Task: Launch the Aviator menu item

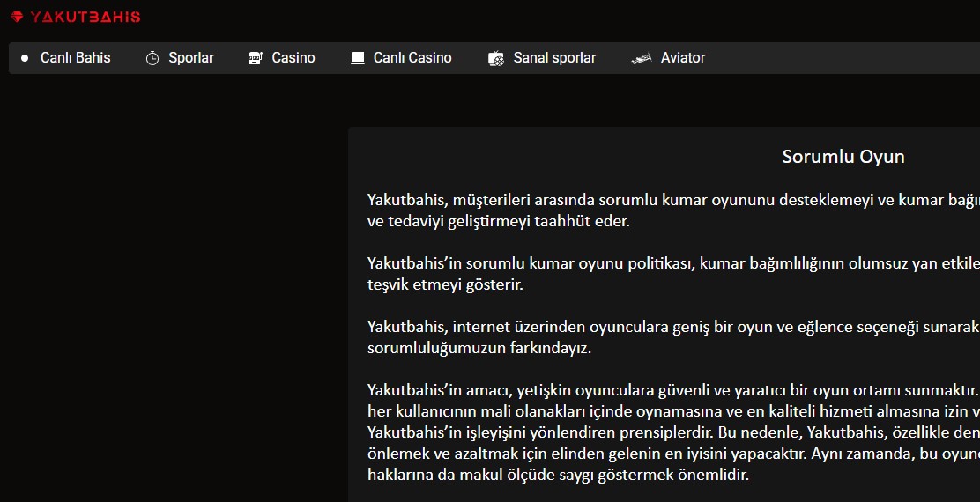Action: pyautogui.click(x=682, y=57)
